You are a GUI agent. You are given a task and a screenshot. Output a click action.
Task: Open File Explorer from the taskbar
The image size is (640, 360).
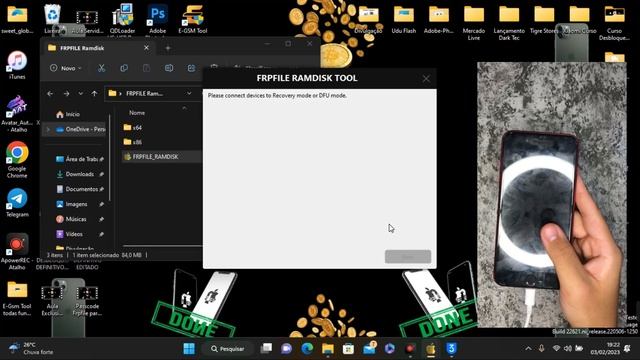[x=327, y=349]
